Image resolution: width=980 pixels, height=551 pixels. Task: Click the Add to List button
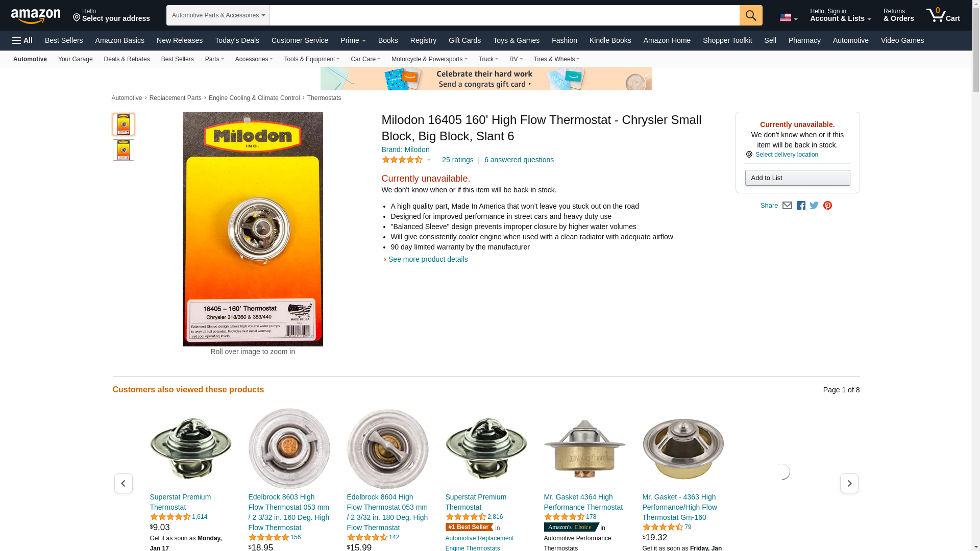pyautogui.click(x=797, y=178)
